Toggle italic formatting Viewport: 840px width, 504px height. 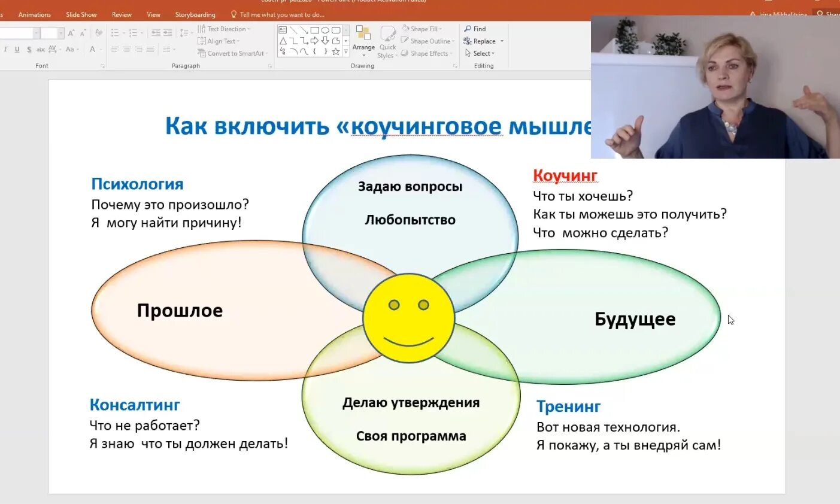(5, 49)
